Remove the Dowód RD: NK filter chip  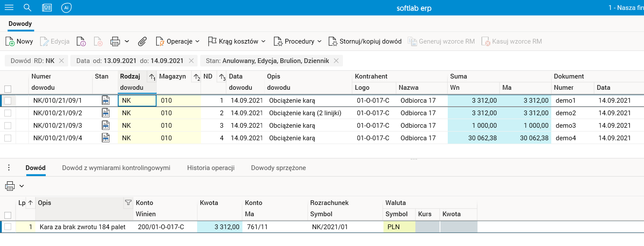click(x=61, y=61)
